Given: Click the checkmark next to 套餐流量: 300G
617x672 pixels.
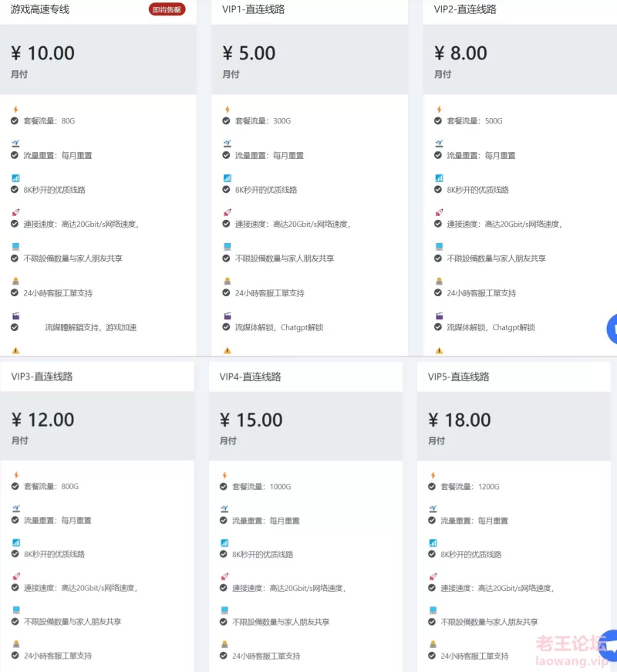Looking at the screenshot, I should (226, 121).
